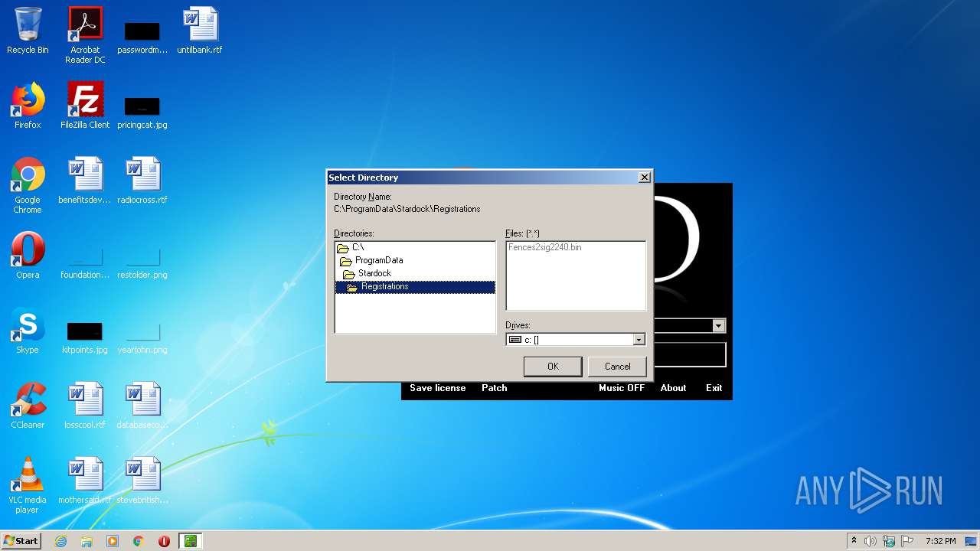Launch the Firefox desktop shortcut
980x551 pixels.
tap(28, 106)
